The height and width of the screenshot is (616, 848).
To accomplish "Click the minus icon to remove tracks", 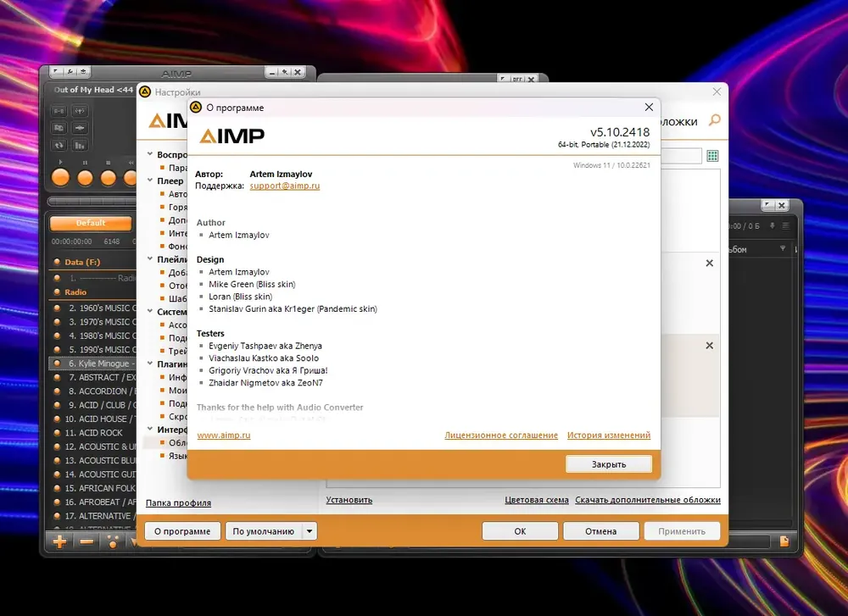I will [x=86, y=542].
